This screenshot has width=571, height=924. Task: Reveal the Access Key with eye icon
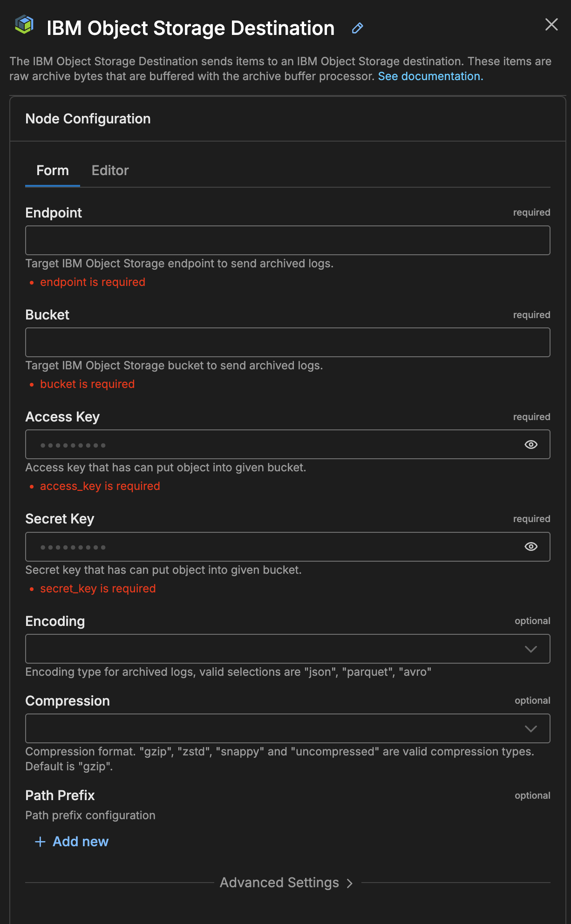(531, 445)
